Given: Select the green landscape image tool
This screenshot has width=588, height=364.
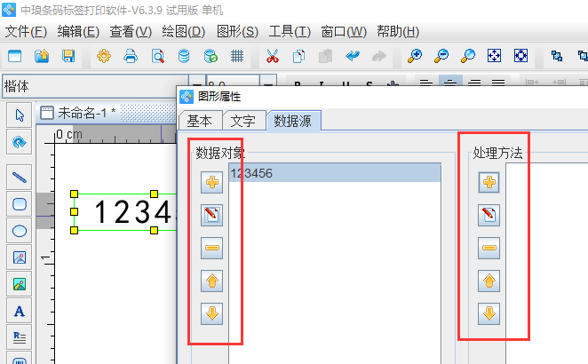Looking at the screenshot, I should pyautogui.click(x=20, y=284).
